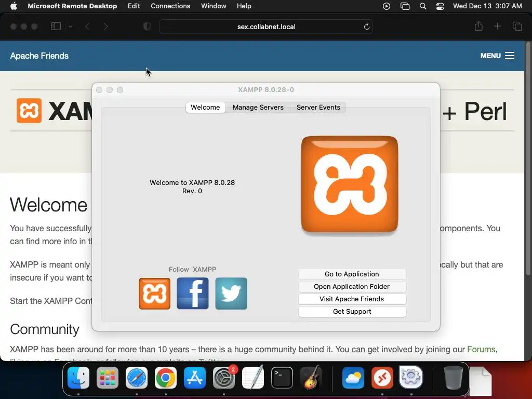Click the XAMPP logo on the web page
The width and height of the screenshot is (532, 399).
(29, 111)
